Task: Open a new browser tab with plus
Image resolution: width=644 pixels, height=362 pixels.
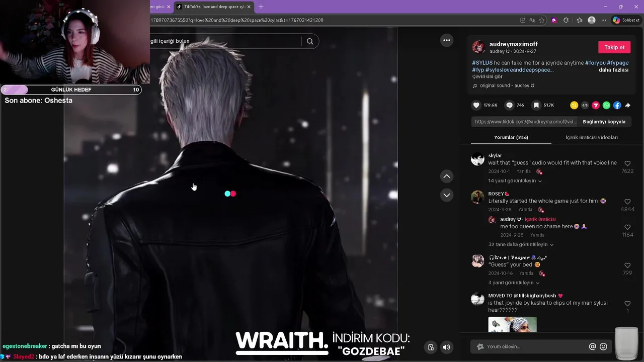Action: 261,7
